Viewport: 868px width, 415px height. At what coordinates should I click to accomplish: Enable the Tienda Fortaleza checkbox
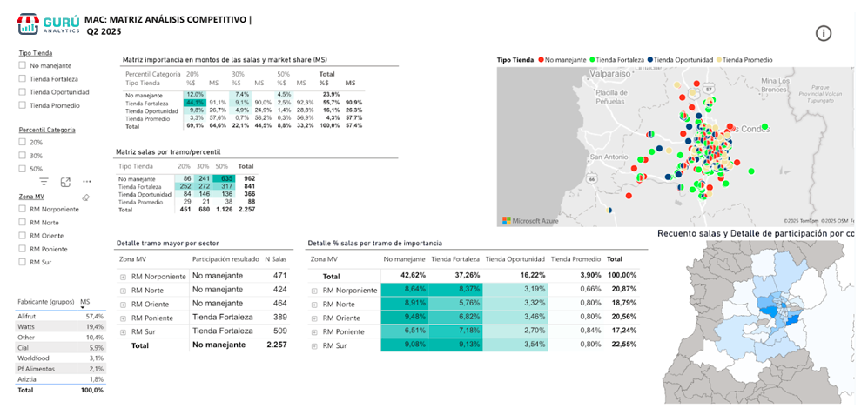tap(22, 78)
